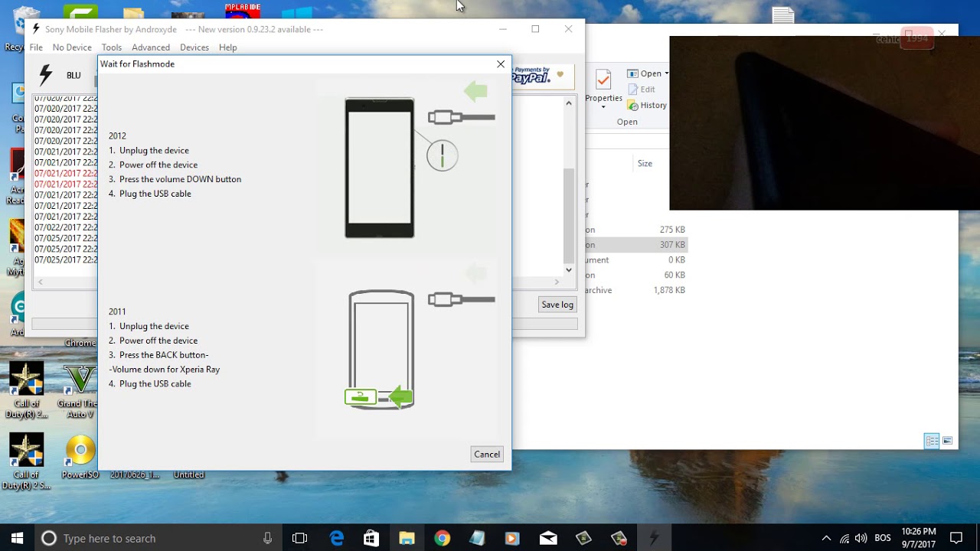Click the log scrollbar up arrow
Screen dimensions: 980x551
[x=569, y=103]
